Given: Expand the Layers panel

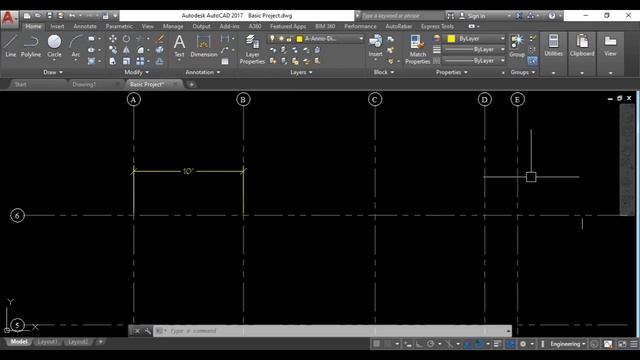Looking at the screenshot, I should 301,72.
